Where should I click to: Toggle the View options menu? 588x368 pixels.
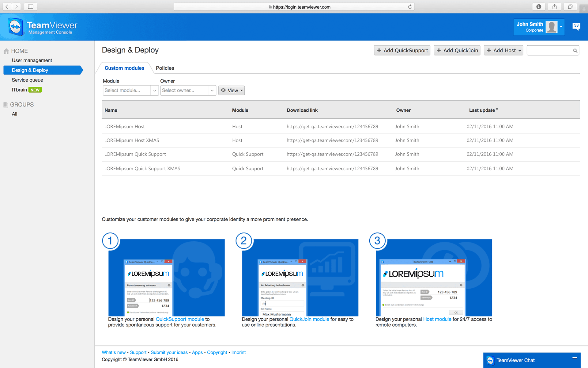[232, 90]
